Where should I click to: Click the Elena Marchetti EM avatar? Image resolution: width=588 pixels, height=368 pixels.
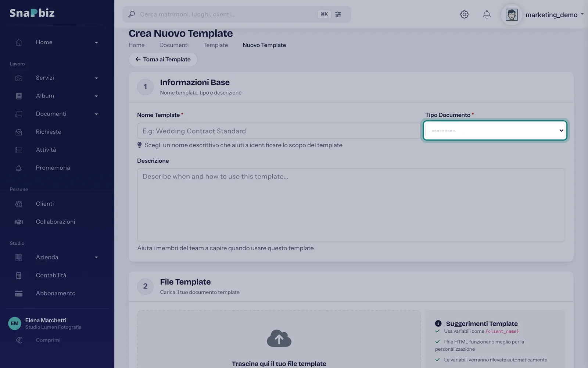[x=15, y=323]
